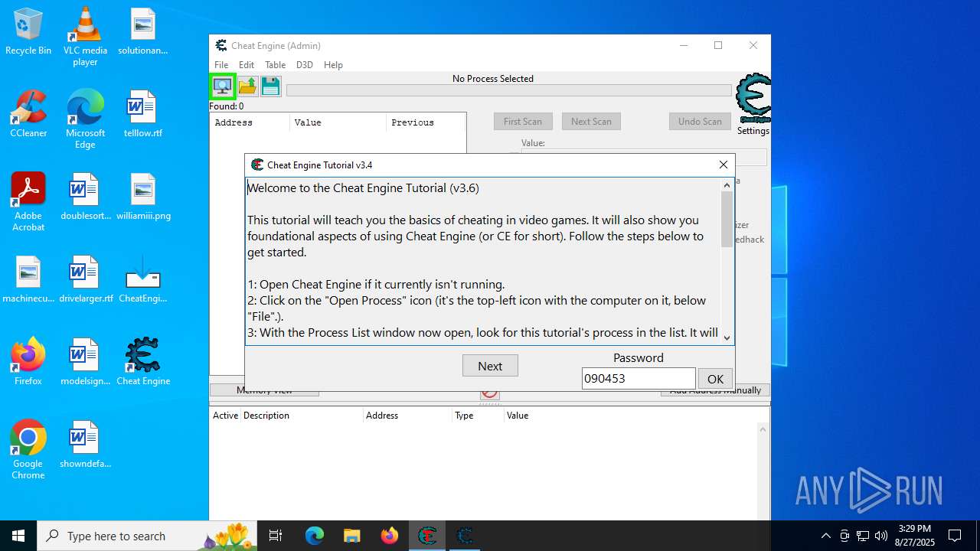The width and height of the screenshot is (980, 551).
Task: Click the tutorial scrollbar down arrow
Action: pos(727,337)
